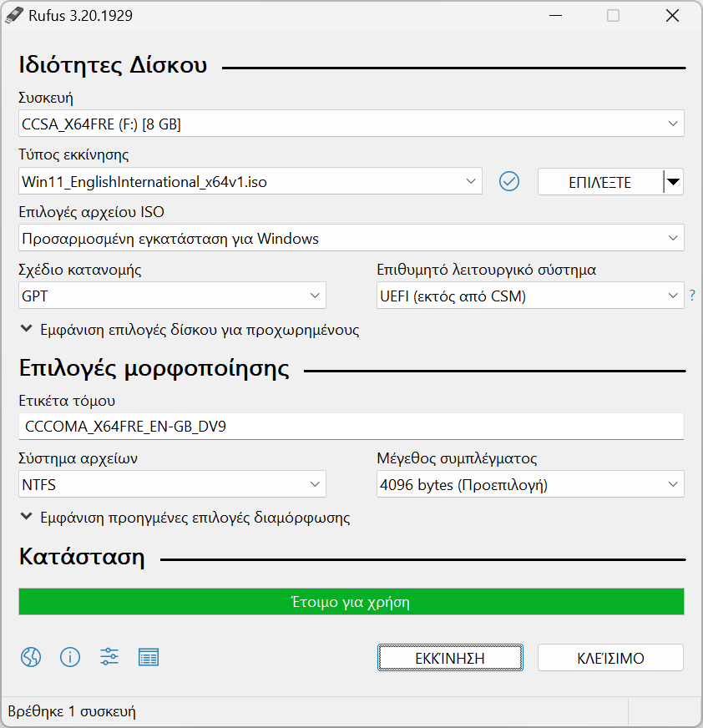Open split arrow beside ΕΠΙΛΕΞΤΕ button
The width and height of the screenshot is (703, 728).
click(673, 181)
